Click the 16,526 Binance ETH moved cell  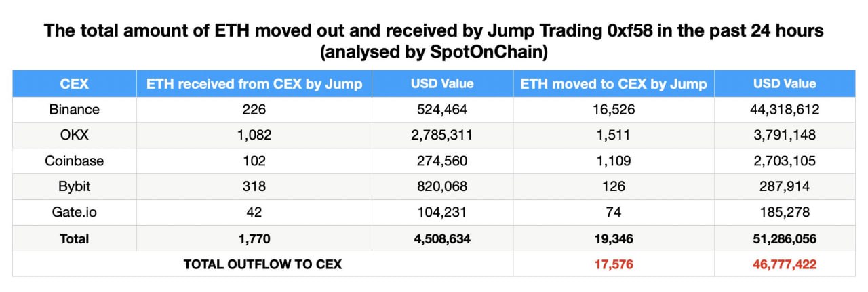[x=614, y=109]
